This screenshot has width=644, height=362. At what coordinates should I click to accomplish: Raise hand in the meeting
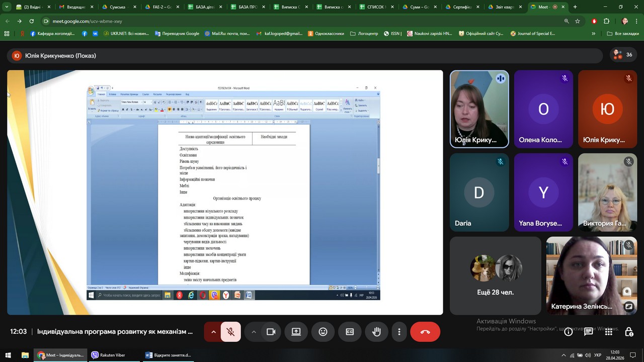[x=376, y=332]
